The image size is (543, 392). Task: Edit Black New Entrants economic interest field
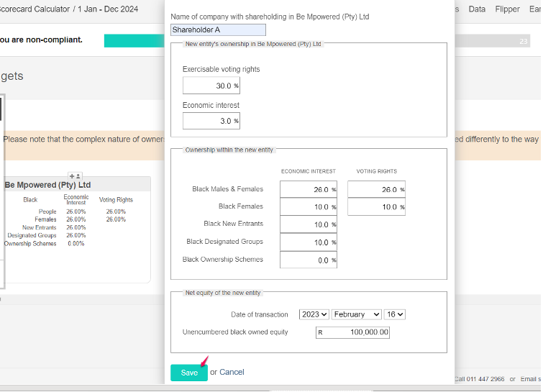click(x=309, y=224)
